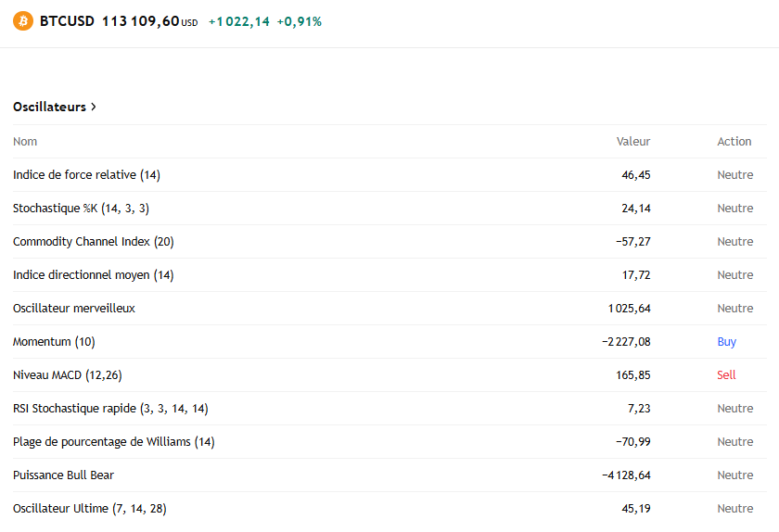Select the Puissance Bull Bear row

(63, 475)
